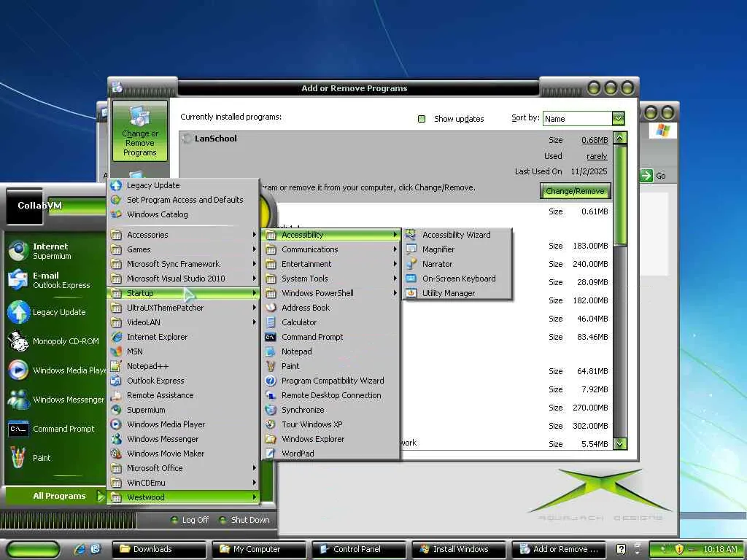
Task: Click Synchronize in Accessories
Action: pyautogui.click(x=331, y=410)
